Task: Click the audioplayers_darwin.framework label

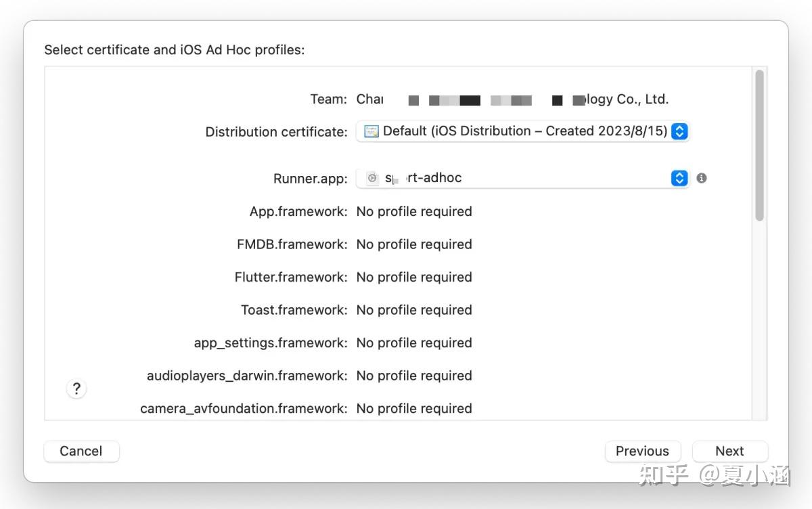Action: tap(247, 376)
